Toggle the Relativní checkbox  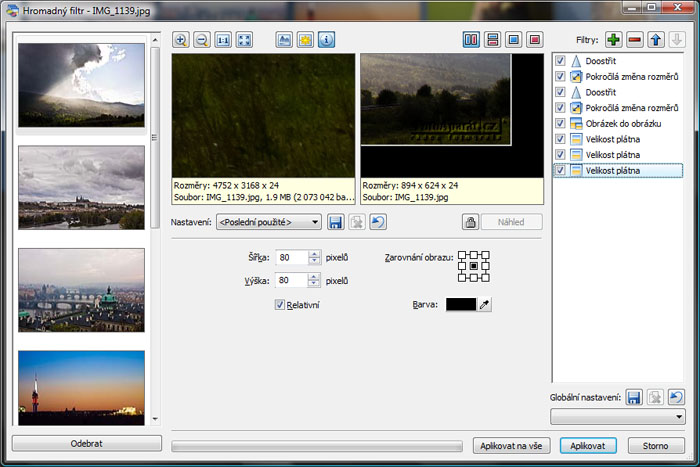(280, 304)
